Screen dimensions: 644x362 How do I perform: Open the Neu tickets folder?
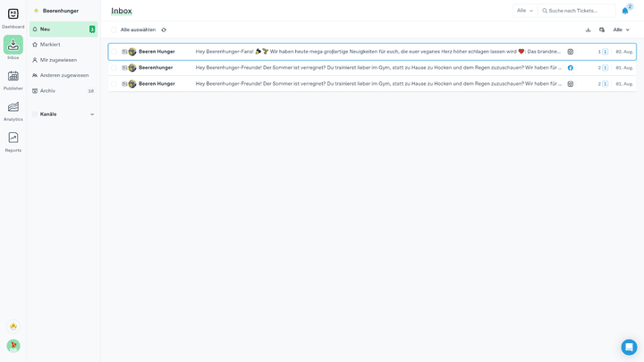click(x=64, y=29)
